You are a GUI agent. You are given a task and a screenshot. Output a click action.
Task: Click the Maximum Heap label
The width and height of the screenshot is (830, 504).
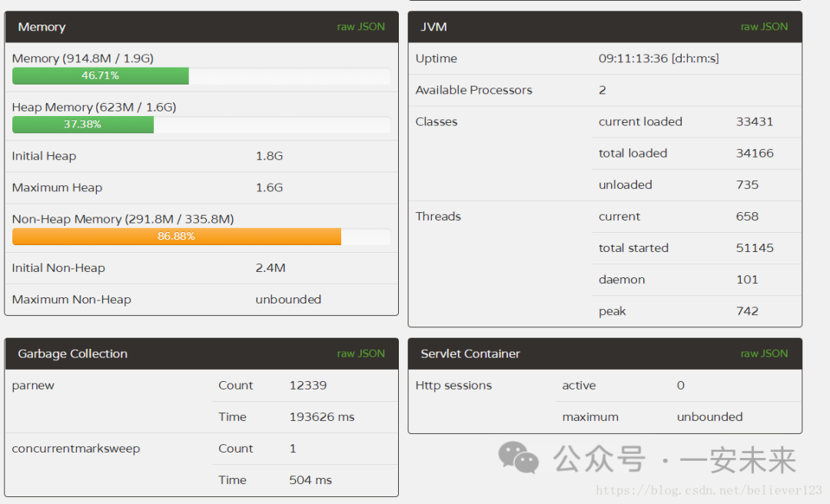pos(57,187)
